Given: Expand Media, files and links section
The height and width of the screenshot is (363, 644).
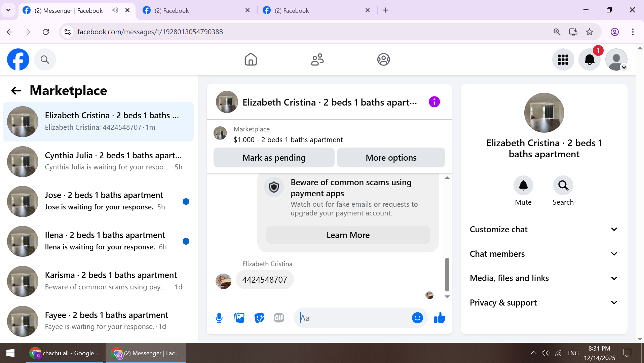Looking at the screenshot, I should click(544, 278).
